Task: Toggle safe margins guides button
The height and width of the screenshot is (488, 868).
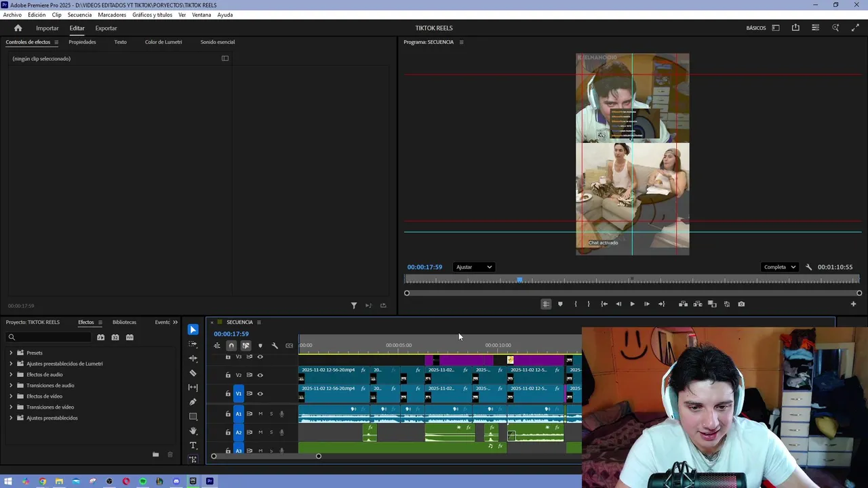Action: pyautogui.click(x=546, y=304)
